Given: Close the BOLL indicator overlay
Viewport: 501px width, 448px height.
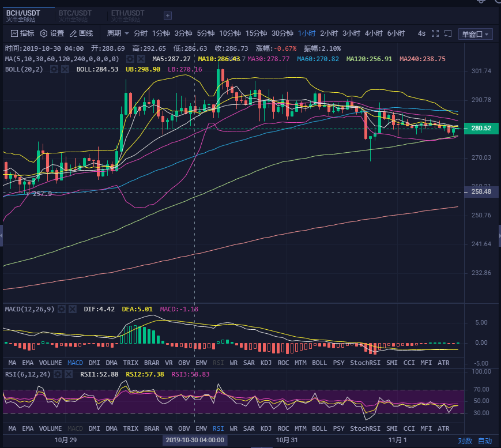Looking at the screenshot, I should click(65, 69).
